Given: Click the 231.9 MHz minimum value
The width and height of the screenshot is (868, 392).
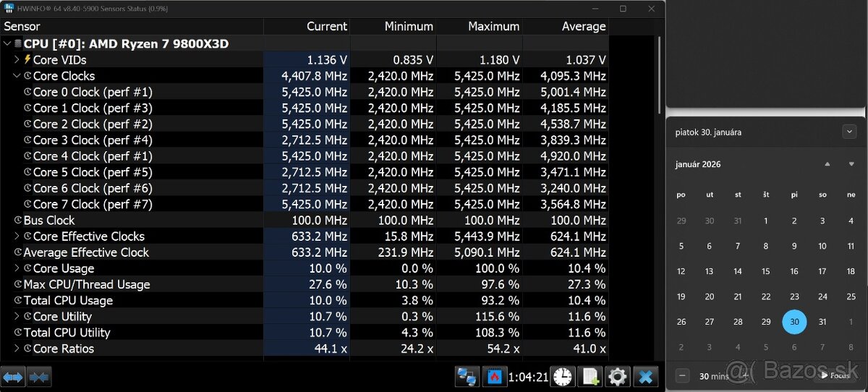Looking at the screenshot, I should [x=405, y=252].
